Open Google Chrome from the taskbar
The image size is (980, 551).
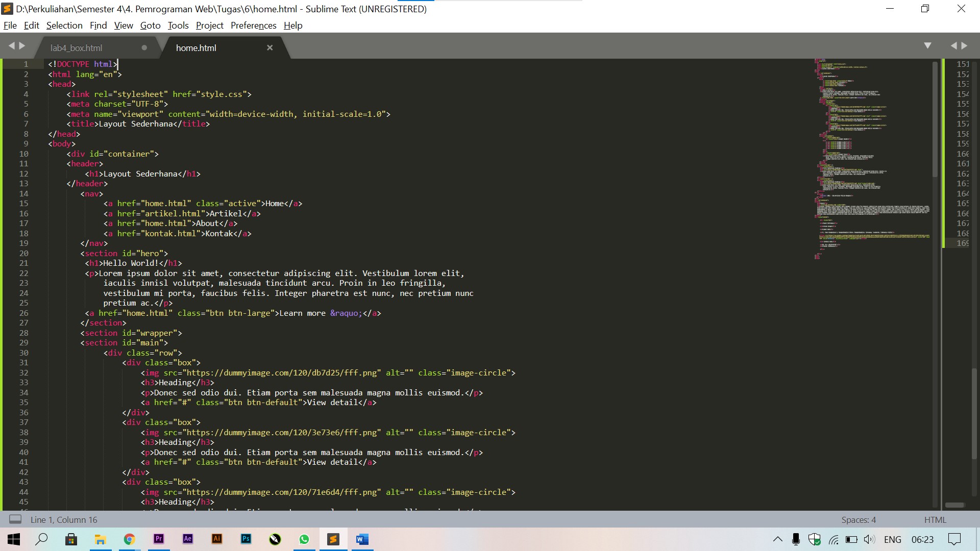[x=129, y=539]
